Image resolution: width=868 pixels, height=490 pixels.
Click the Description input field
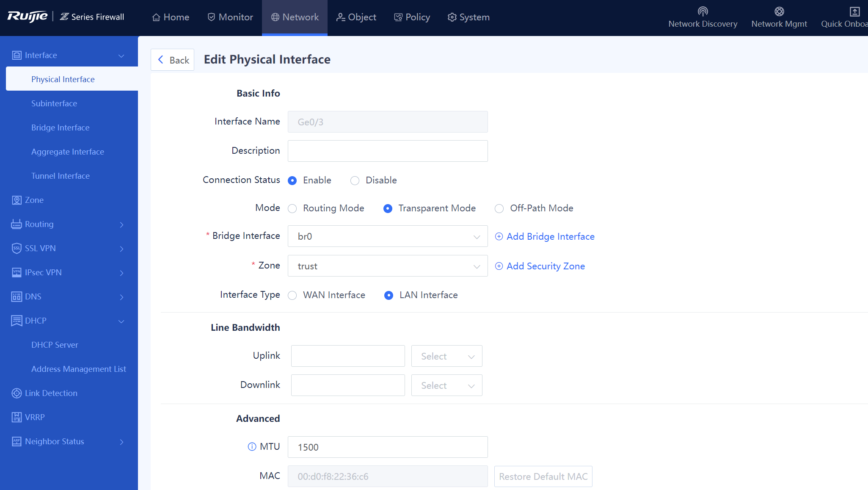point(388,151)
